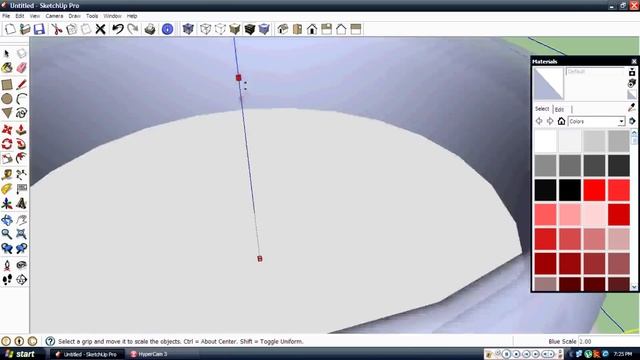Activate the Orbit camera tool
640x360 pixels.
point(7,220)
